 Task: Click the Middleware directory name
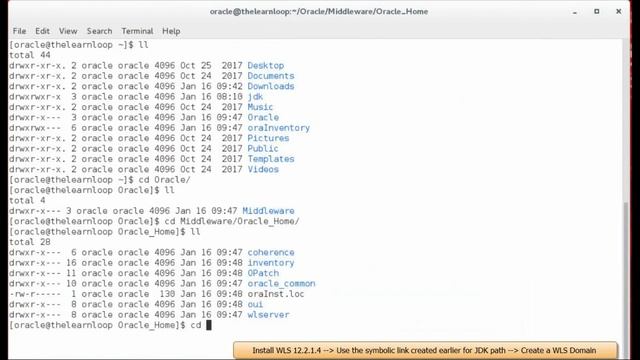(268, 211)
